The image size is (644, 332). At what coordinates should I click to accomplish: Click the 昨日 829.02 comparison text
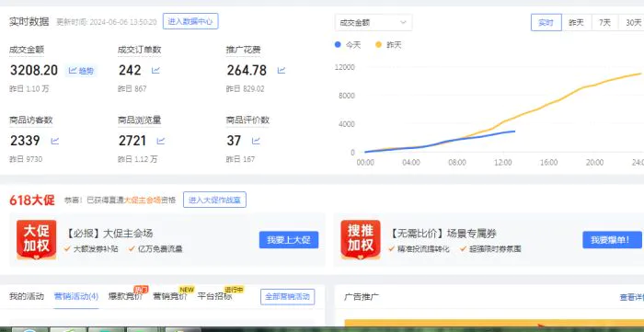pos(246,88)
